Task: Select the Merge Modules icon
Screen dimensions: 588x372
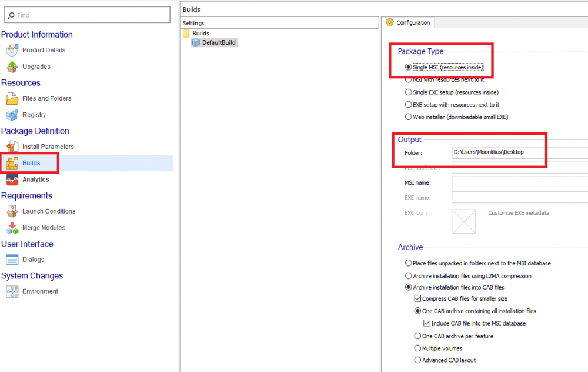Action: click(12, 228)
